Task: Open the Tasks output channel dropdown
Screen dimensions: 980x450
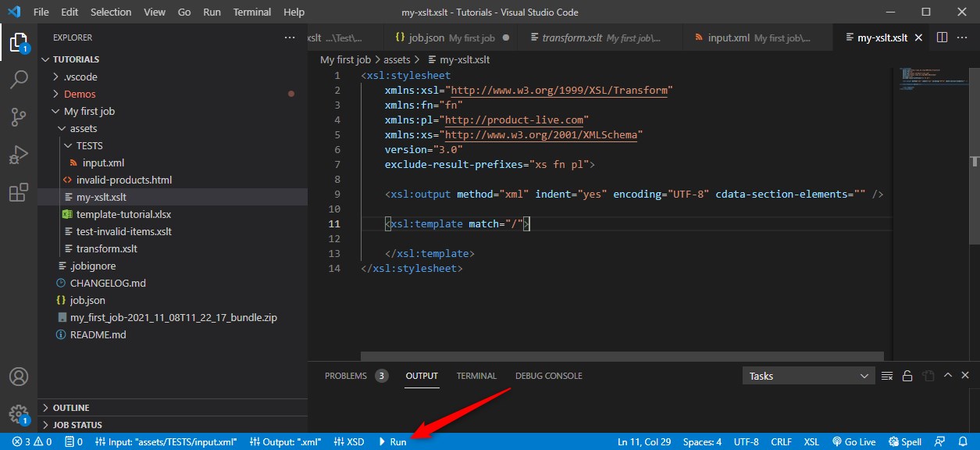Action: point(808,376)
